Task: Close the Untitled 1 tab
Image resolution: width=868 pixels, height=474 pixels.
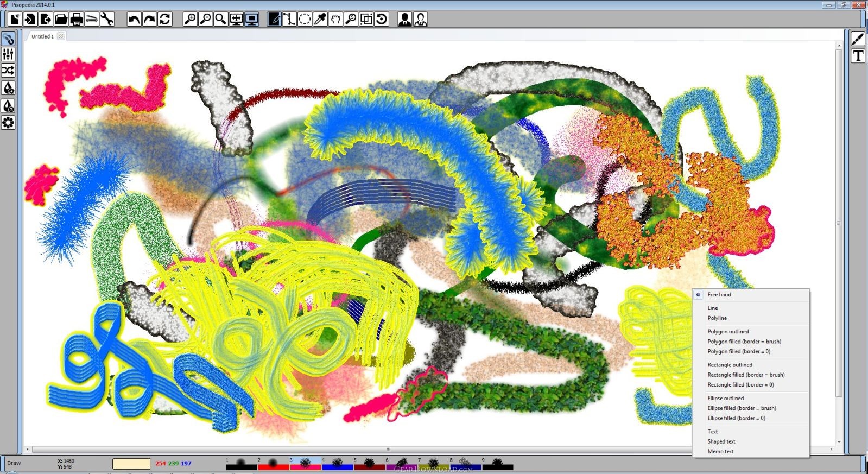Action: pyautogui.click(x=61, y=36)
